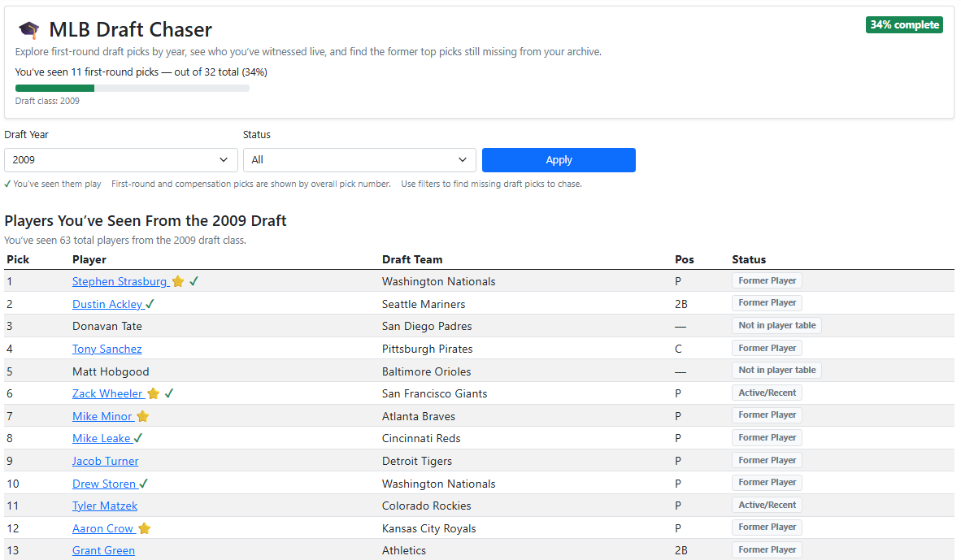Click Former Player badge for Tony Sanchez
The height and width of the screenshot is (560, 961).
coord(767,348)
